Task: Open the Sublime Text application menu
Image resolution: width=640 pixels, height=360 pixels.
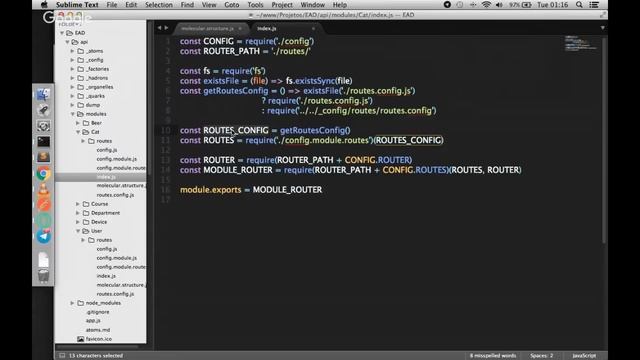Action: coord(77,5)
